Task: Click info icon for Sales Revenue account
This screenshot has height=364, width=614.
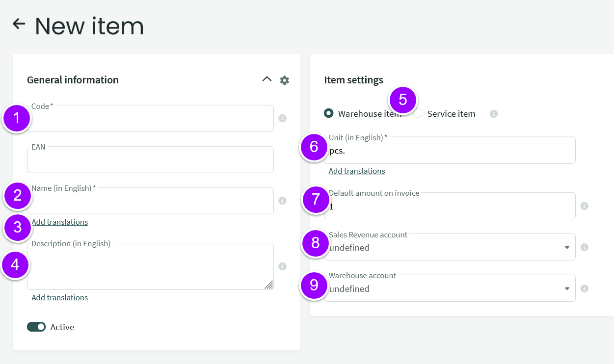Action: click(x=584, y=247)
